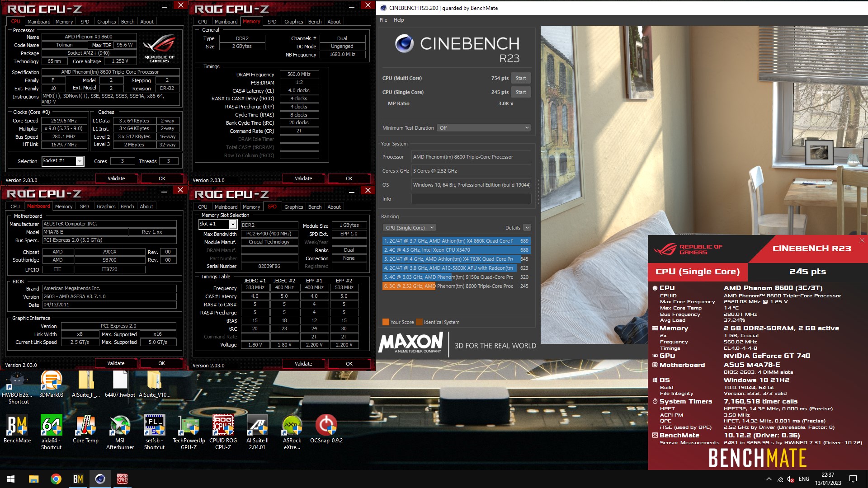
Task: Launch the AI Suite II 2.04.01 icon
Action: (257, 432)
